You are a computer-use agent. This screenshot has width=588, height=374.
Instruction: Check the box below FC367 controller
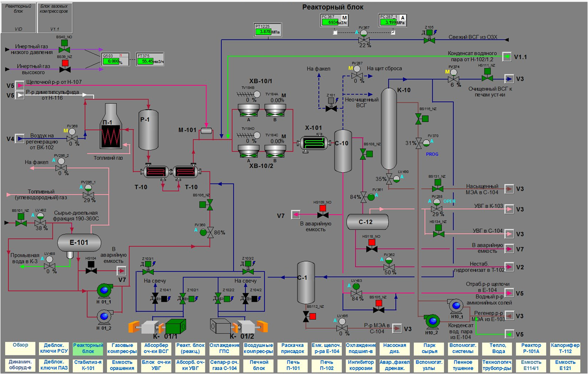pos(335,33)
